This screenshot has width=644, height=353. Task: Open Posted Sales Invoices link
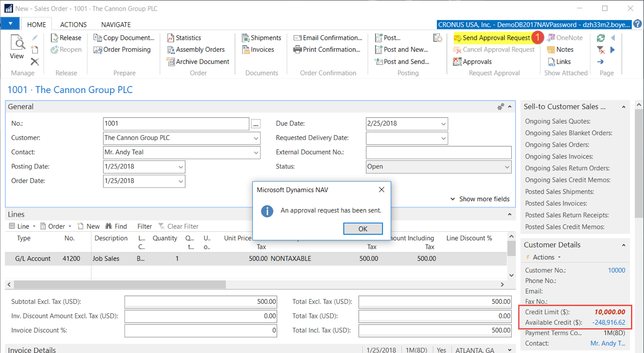click(x=555, y=203)
